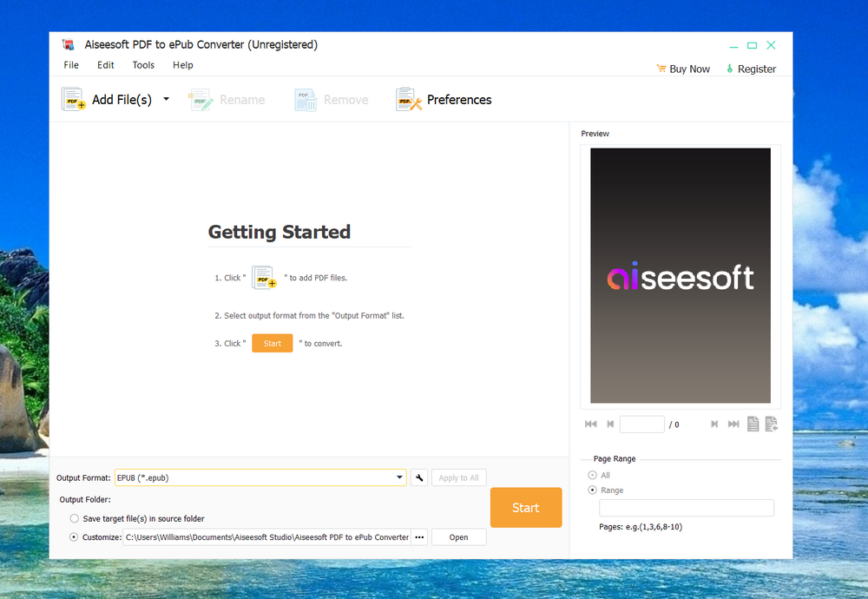
Task: Click the Aiseesoft preview thumbnail
Action: (x=681, y=275)
